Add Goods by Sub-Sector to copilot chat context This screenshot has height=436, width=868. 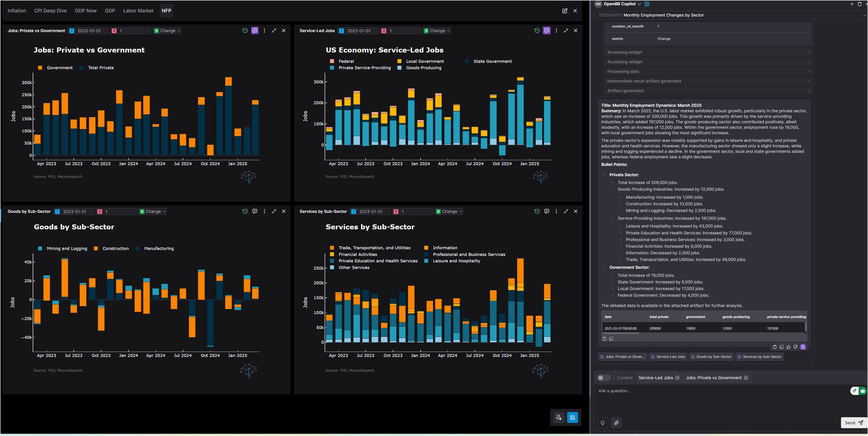(255, 211)
